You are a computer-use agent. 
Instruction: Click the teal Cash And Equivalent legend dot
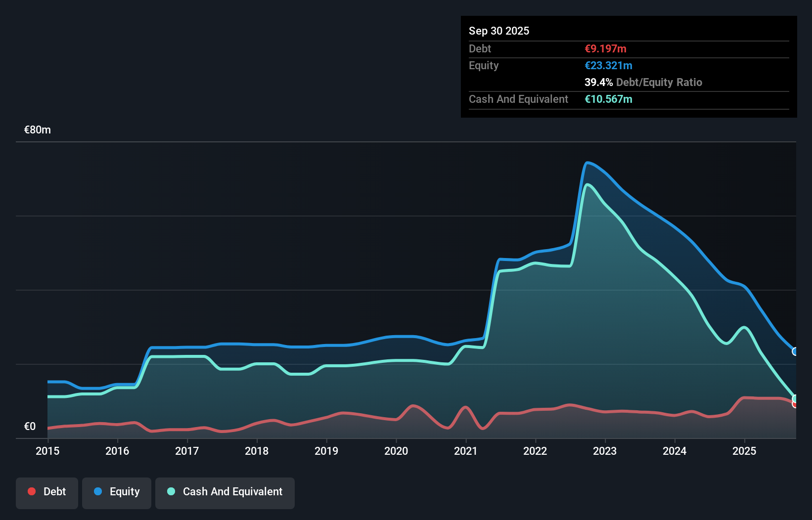pyautogui.click(x=171, y=491)
